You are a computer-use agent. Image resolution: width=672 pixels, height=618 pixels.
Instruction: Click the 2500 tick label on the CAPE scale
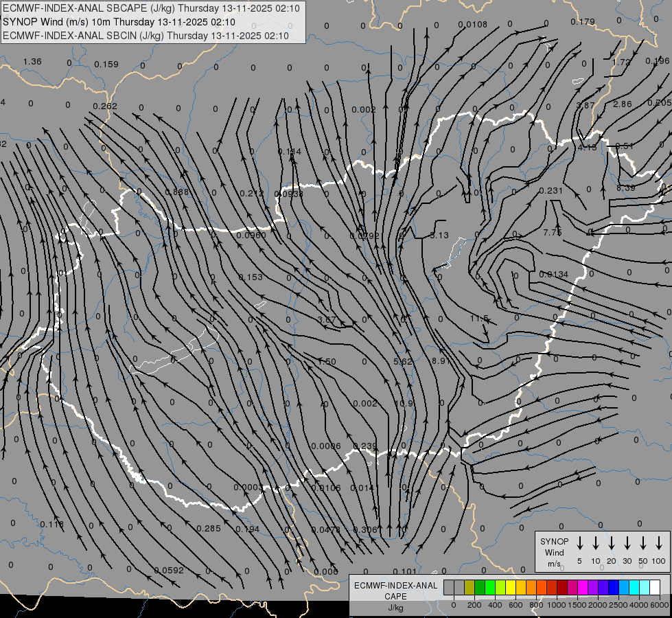tap(618, 605)
